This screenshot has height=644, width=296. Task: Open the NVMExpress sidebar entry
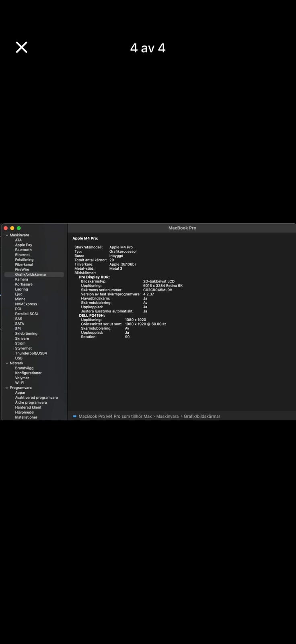tap(26, 304)
